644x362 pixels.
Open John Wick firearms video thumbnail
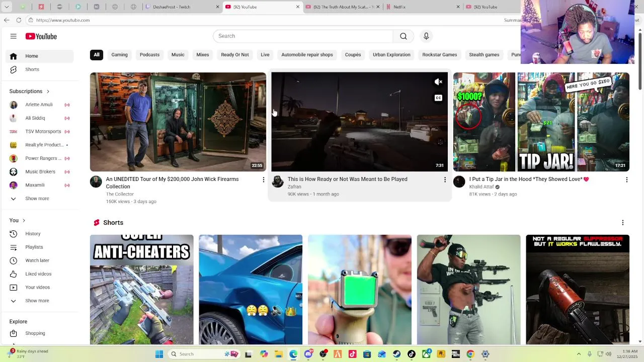(178, 122)
